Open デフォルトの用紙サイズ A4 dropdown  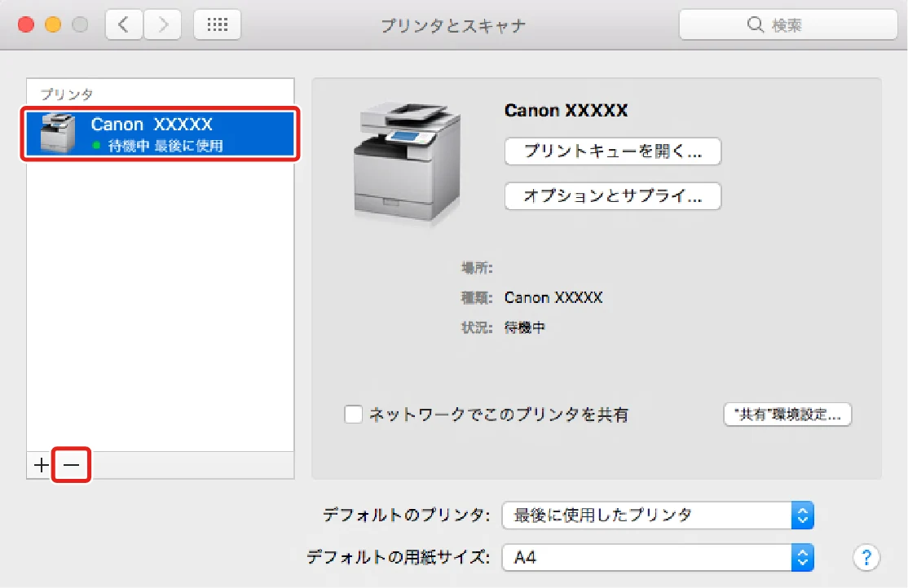[x=658, y=557]
